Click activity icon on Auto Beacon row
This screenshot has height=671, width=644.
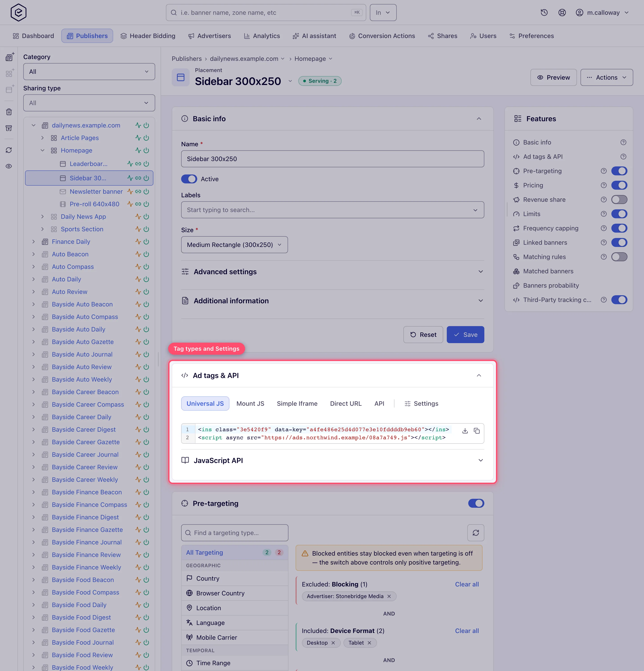click(x=138, y=254)
